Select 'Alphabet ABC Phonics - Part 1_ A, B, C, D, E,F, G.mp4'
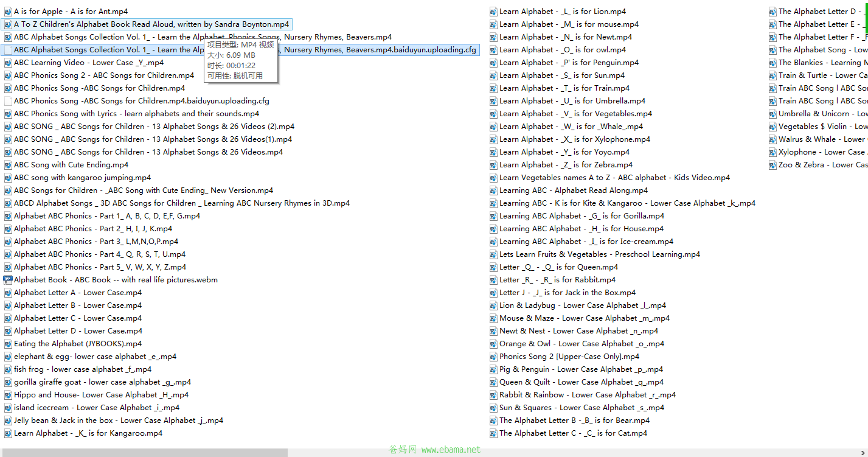 (x=107, y=216)
